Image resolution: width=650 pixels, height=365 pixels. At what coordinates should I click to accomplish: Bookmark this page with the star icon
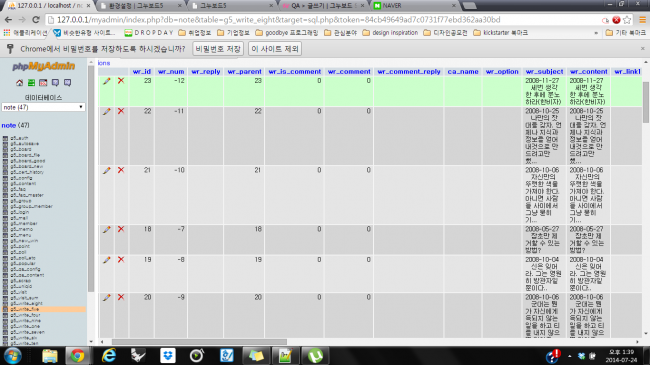(x=627, y=19)
